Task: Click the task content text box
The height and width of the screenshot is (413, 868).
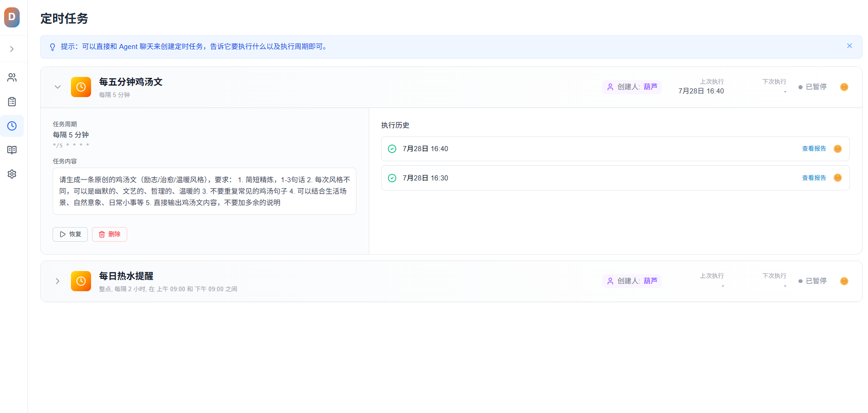Action: 205,191
